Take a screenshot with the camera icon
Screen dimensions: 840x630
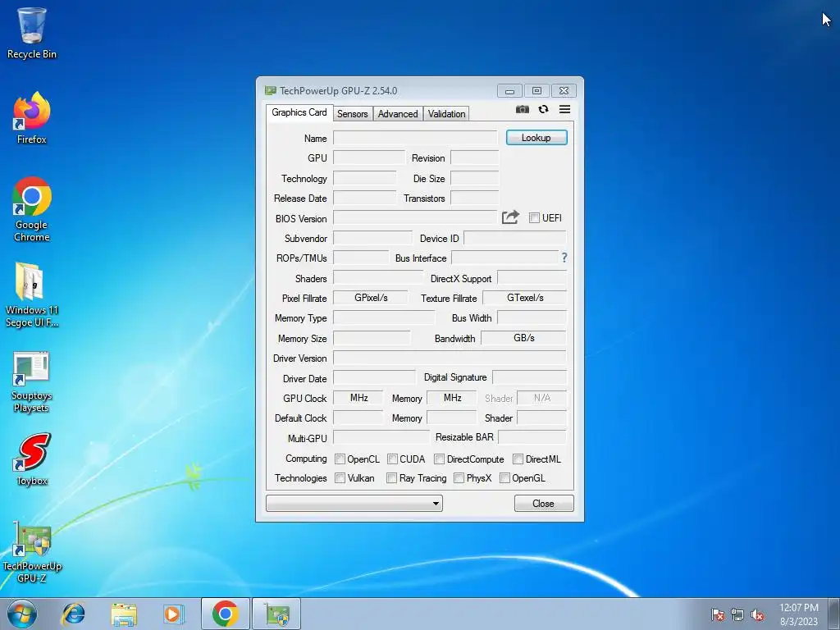523,109
